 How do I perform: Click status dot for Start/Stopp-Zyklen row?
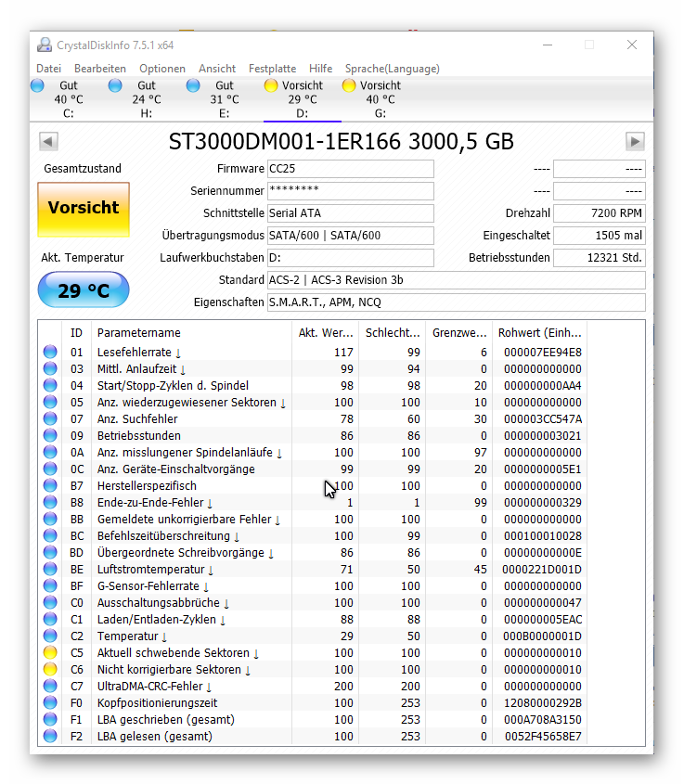(x=50, y=385)
